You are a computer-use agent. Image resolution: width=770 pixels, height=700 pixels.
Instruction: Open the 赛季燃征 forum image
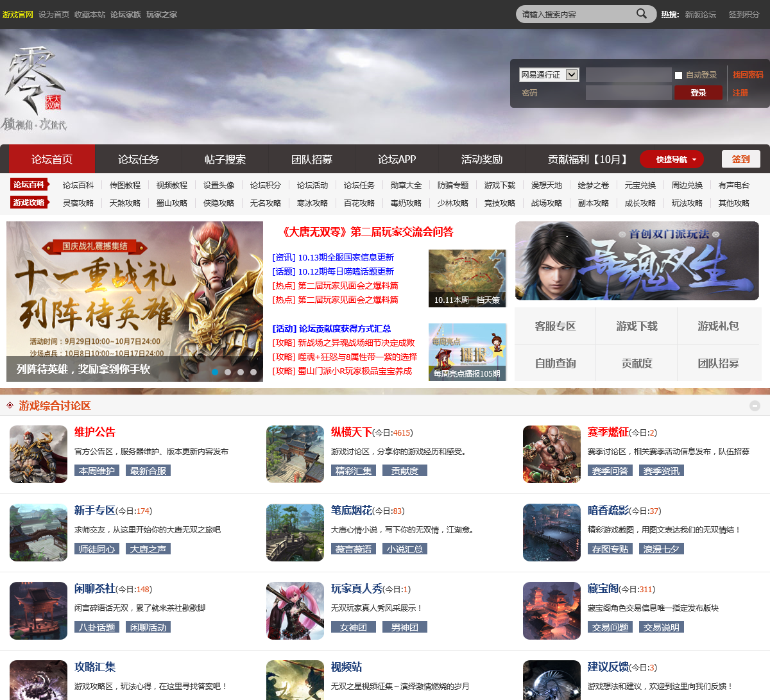pyautogui.click(x=552, y=454)
